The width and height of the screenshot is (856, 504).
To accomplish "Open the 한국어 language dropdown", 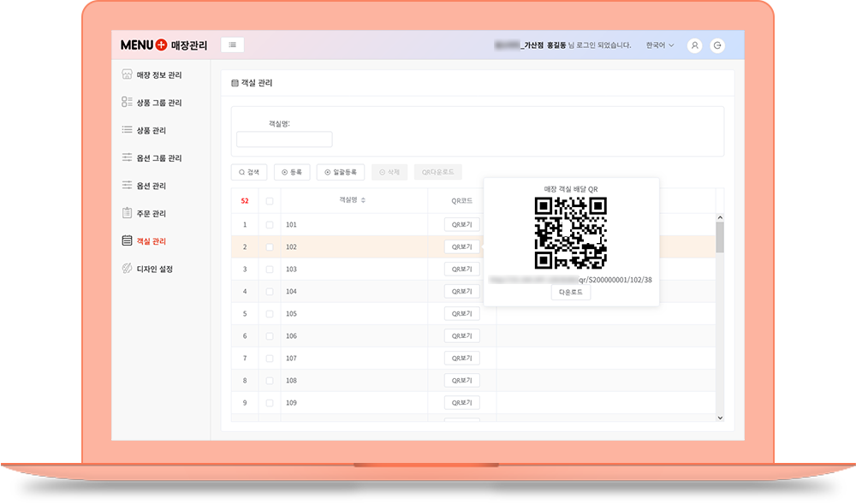I will (x=660, y=45).
